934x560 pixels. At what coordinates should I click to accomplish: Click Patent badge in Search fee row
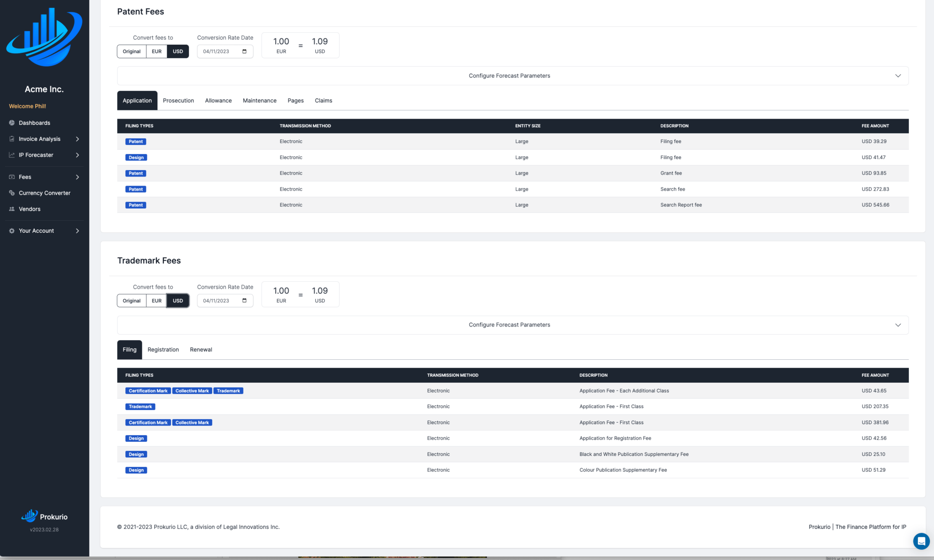pos(136,189)
